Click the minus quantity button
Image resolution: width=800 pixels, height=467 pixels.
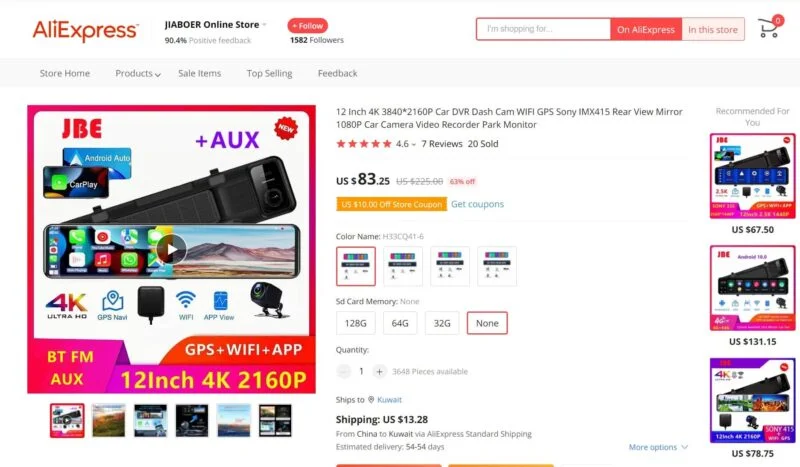tap(344, 371)
